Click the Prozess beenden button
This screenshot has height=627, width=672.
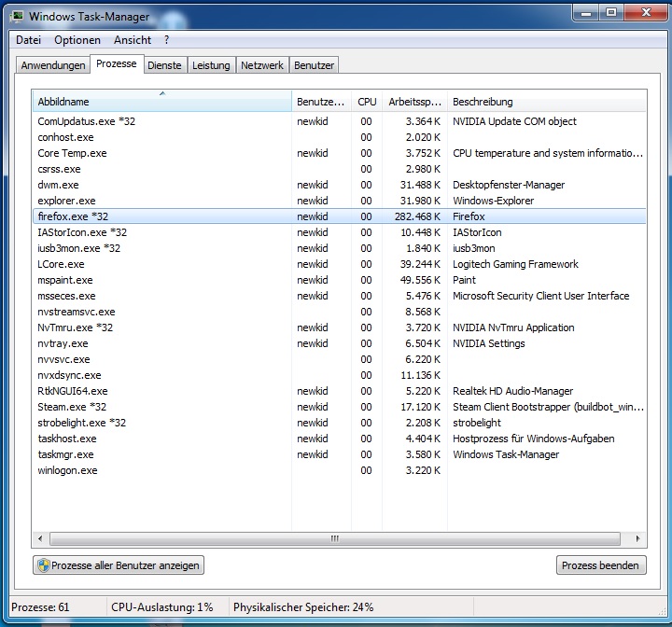(x=601, y=565)
